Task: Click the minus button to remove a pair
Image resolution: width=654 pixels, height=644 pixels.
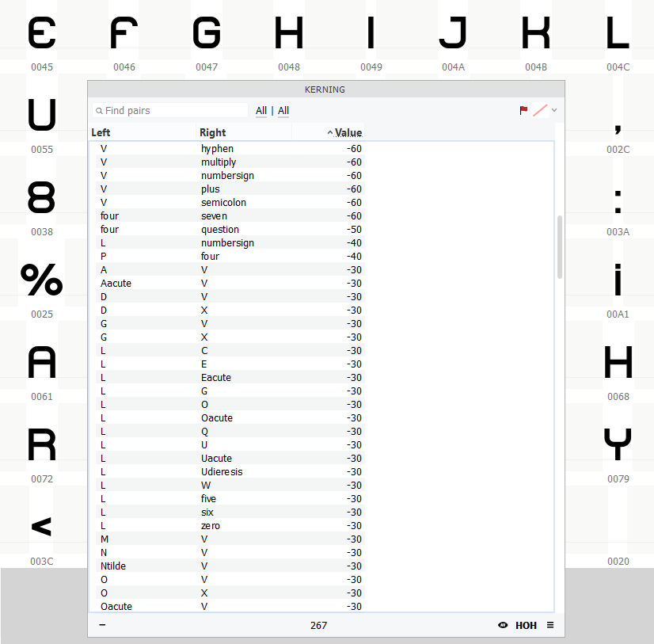Action: (x=102, y=625)
